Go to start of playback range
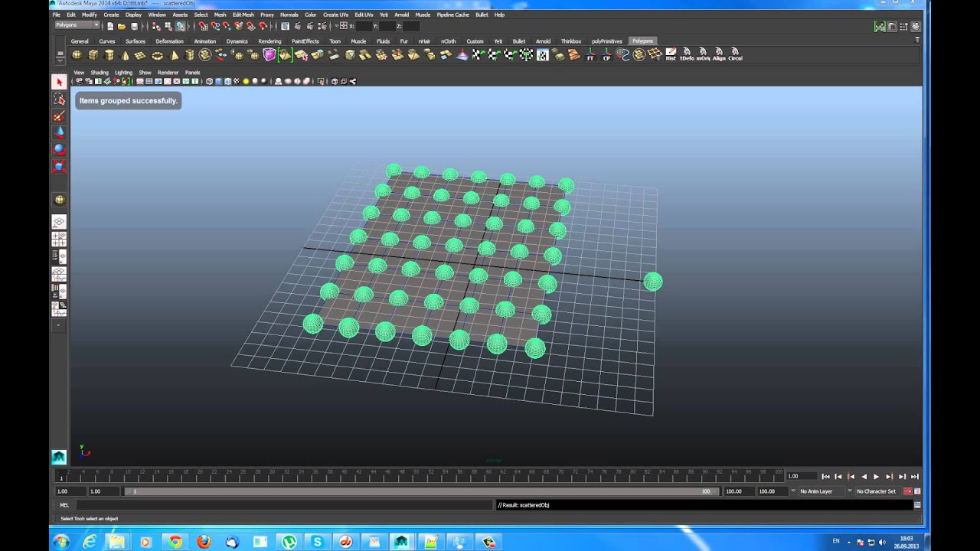The width and height of the screenshot is (980, 551). point(825,477)
